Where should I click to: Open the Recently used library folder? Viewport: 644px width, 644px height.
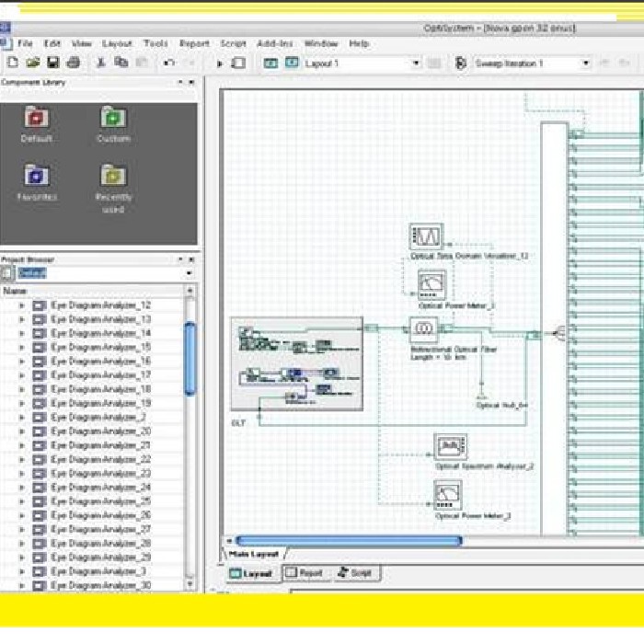[x=113, y=177]
